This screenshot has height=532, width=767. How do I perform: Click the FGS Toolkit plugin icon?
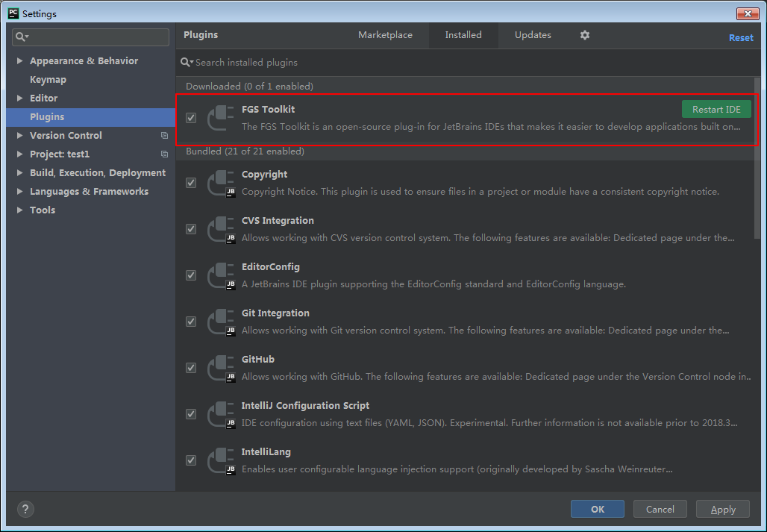[220, 118]
